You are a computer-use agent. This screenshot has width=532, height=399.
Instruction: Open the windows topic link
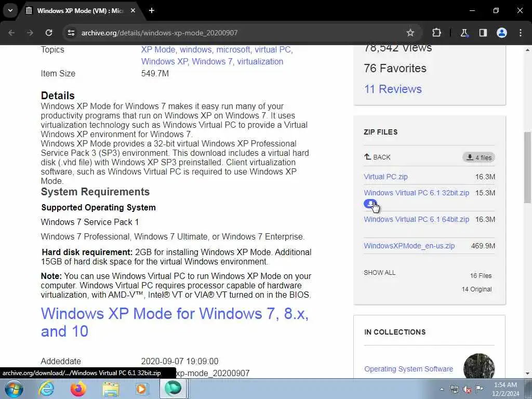[x=196, y=49]
